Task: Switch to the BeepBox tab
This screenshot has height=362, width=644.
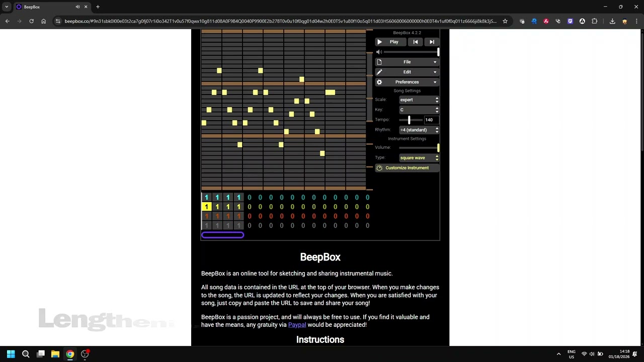Action: point(52,7)
